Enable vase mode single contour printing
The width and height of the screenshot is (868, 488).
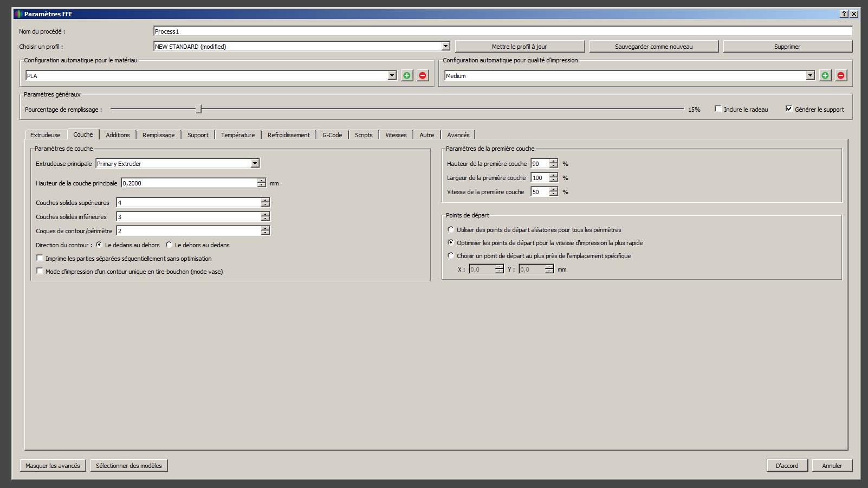click(x=40, y=271)
